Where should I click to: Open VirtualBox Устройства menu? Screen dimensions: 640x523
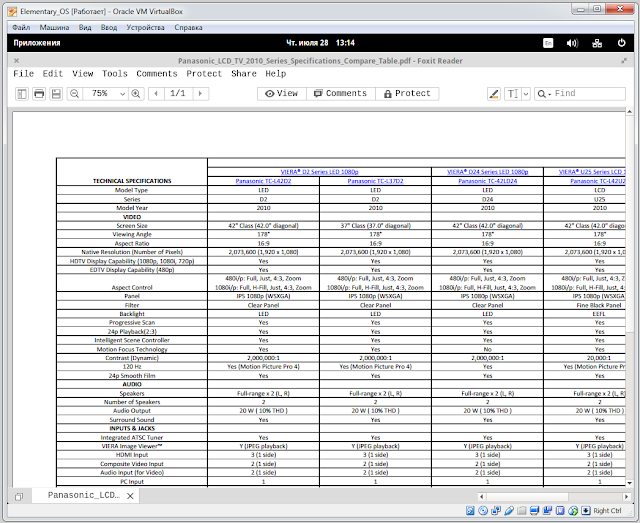[x=145, y=27]
